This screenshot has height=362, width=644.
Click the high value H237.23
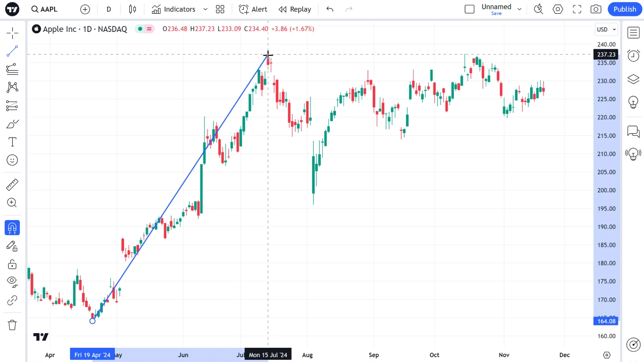pyautogui.click(x=202, y=29)
